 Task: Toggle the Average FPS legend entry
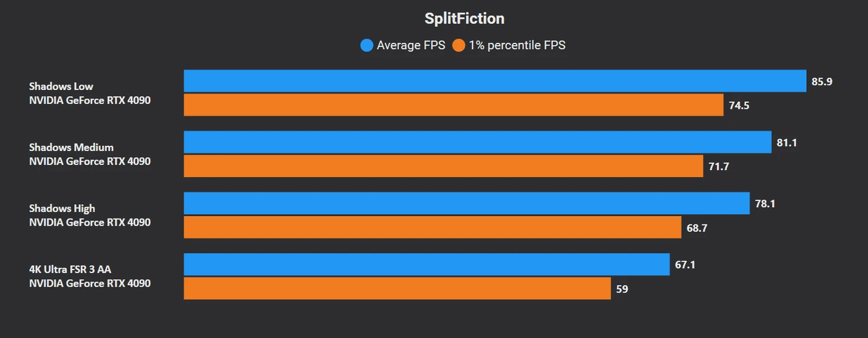402,45
